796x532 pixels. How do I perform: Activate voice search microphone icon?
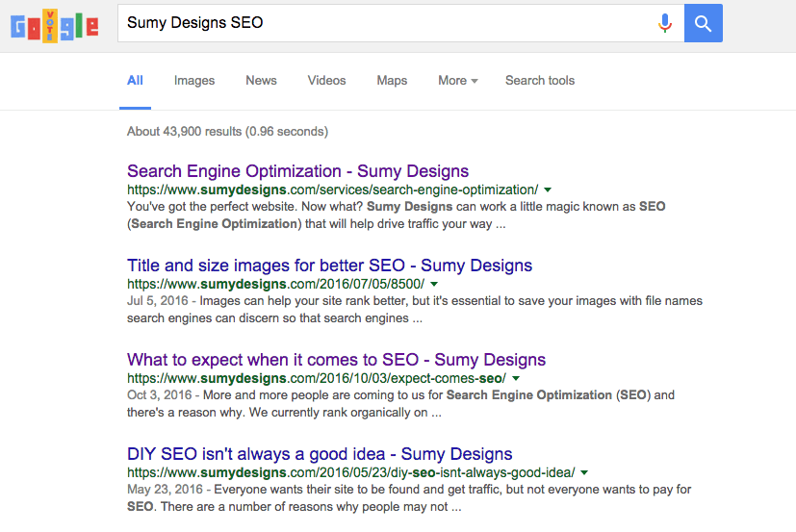664,23
